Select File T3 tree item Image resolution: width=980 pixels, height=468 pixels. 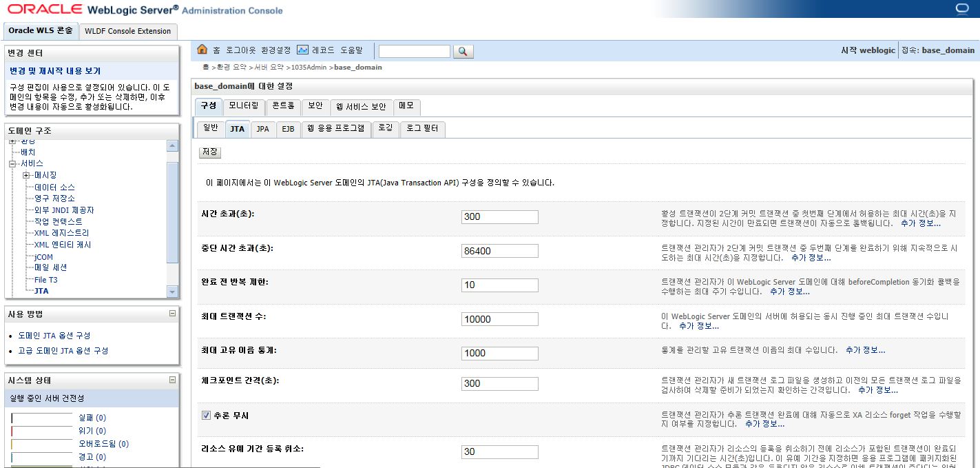click(46, 280)
